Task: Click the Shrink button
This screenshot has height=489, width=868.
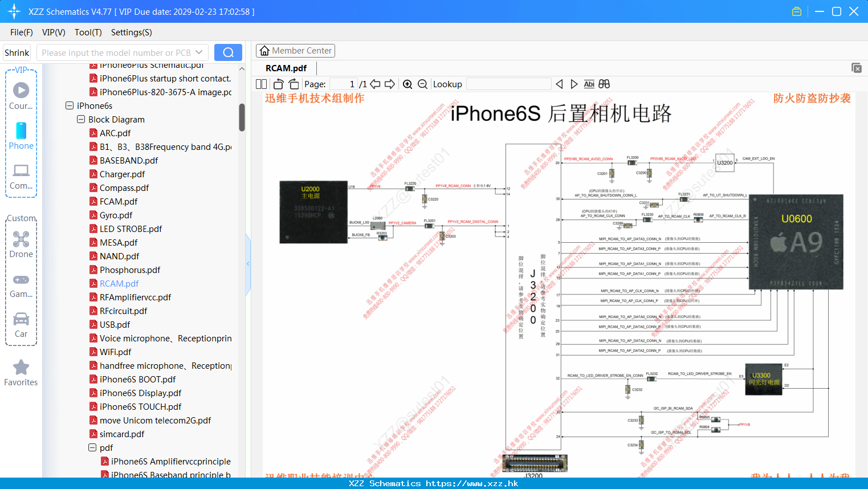Action: pyautogui.click(x=17, y=52)
